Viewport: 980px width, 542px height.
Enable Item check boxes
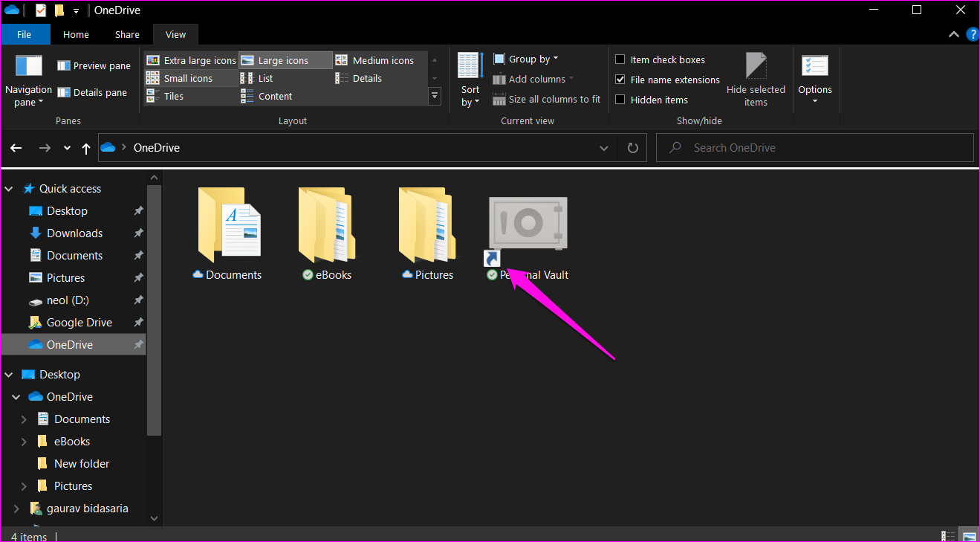tap(620, 59)
